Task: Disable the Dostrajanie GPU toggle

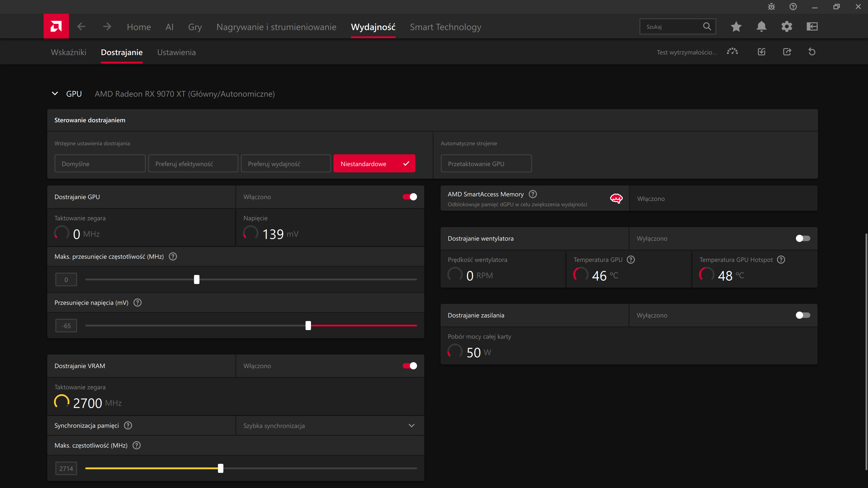Action: click(x=409, y=197)
